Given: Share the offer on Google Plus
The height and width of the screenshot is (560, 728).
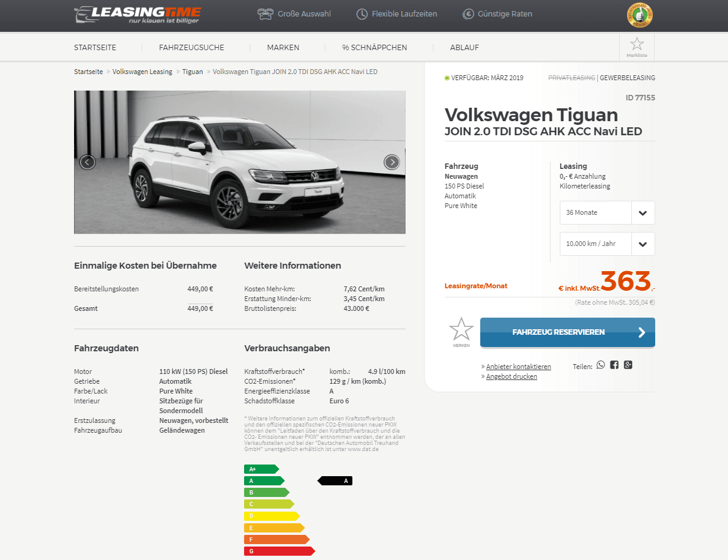Looking at the screenshot, I should coord(628,365).
